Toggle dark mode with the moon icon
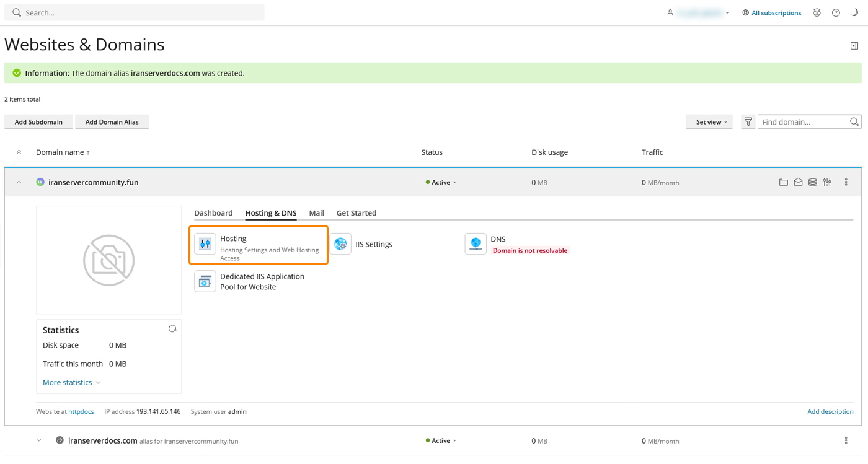868x464 pixels. coord(854,12)
